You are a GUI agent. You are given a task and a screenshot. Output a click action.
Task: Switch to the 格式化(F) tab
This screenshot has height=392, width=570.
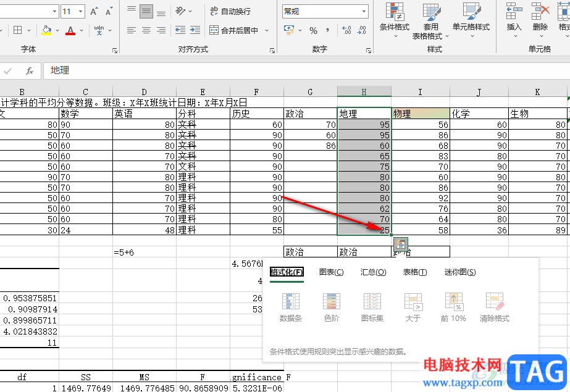(287, 272)
